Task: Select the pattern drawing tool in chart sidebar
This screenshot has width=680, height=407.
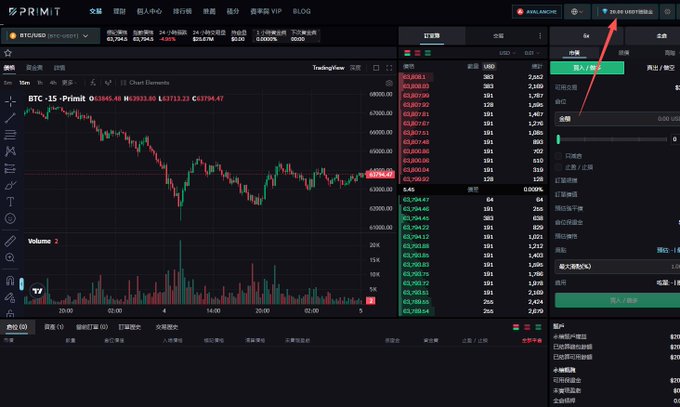Action: click(10, 151)
